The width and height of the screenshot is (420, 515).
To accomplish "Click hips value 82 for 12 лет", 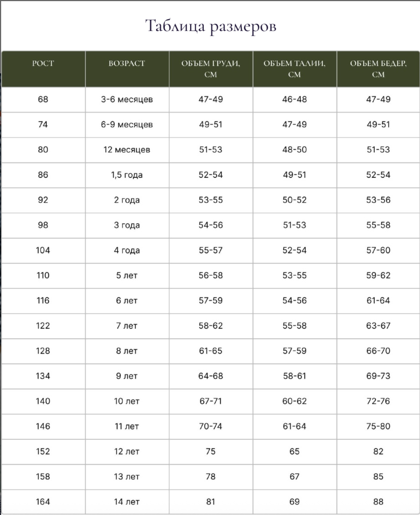I will tap(378, 451).
